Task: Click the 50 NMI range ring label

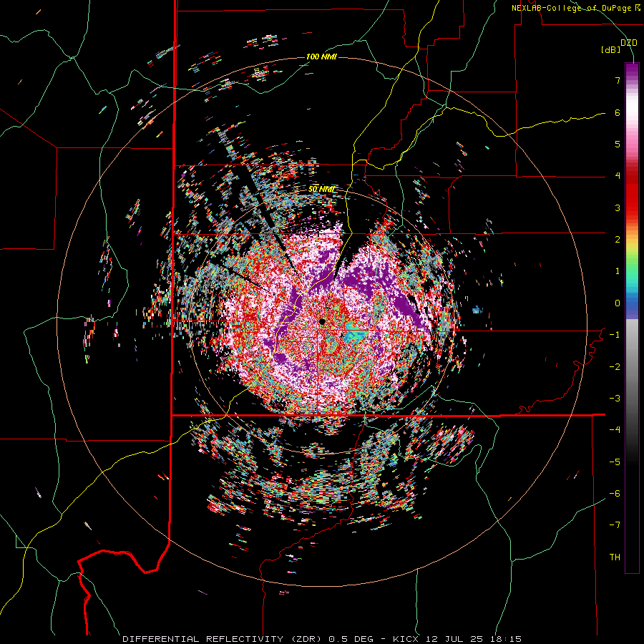Action: click(321, 190)
